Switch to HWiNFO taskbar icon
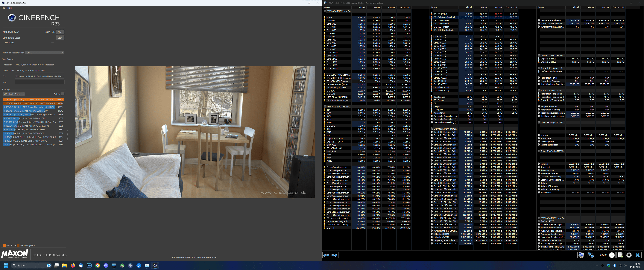Screen dimensions: 644x270 114,265
